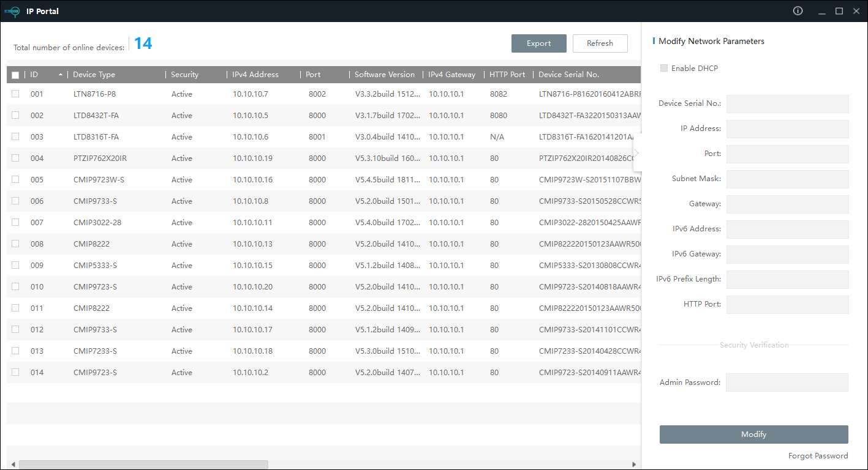This screenshot has height=470, width=868.
Task: Sort by Device Type column header
Action: click(x=94, y=75)
